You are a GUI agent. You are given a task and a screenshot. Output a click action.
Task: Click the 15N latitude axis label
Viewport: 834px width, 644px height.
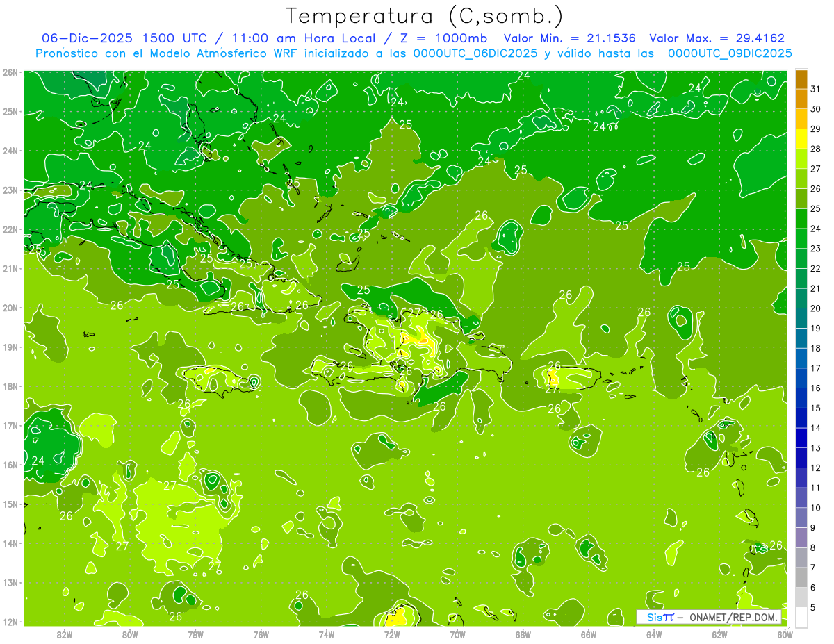click(x=10, y=504)
